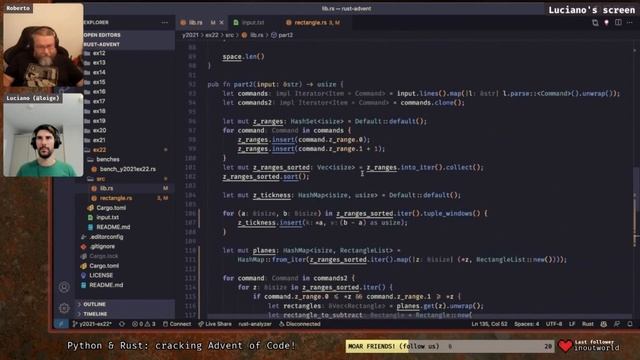Open lib.rs in the file tree
The width and height of the screenshot is (640, 360).
(x=106, y=188)
